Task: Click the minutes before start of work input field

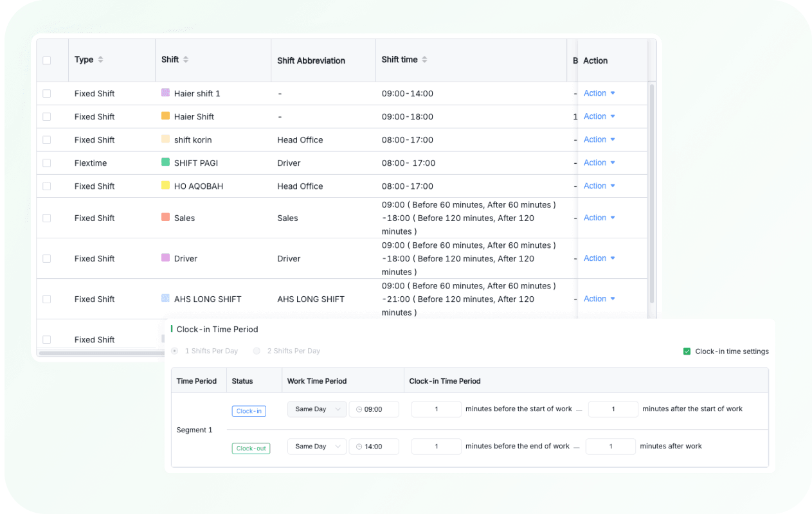Action: (436, 409)
